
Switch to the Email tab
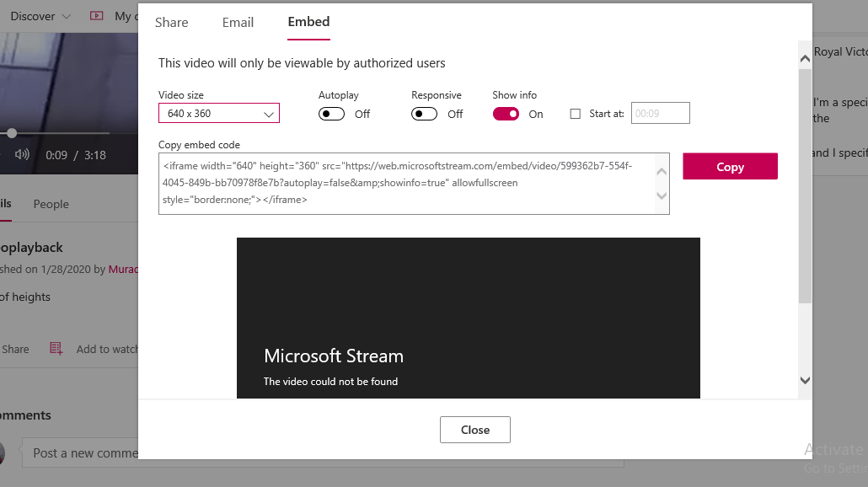pos(238,23)
